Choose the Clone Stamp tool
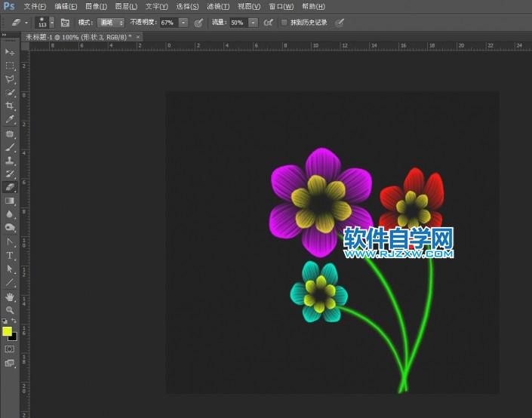532x418 pixels. pos(10,161)
